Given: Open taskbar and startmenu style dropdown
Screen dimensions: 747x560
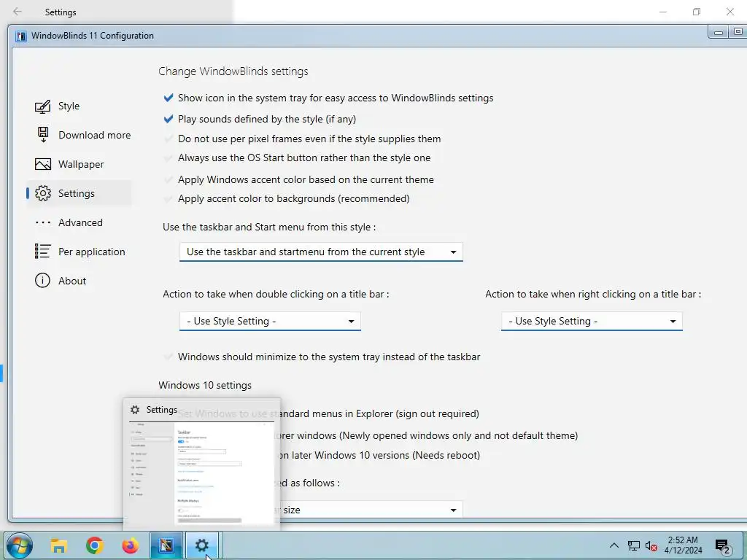Looking at the screenshot, I should click(x=321, y=252).
